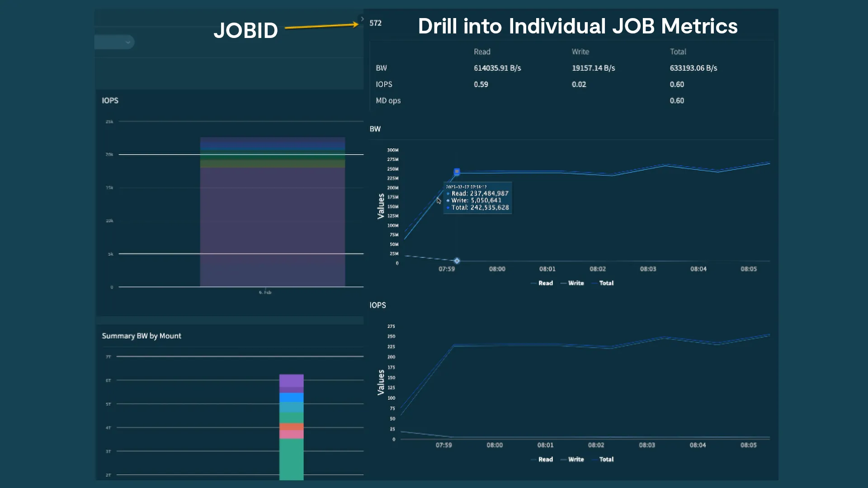Click the 300M label on BW y-axis

(392, 150)
